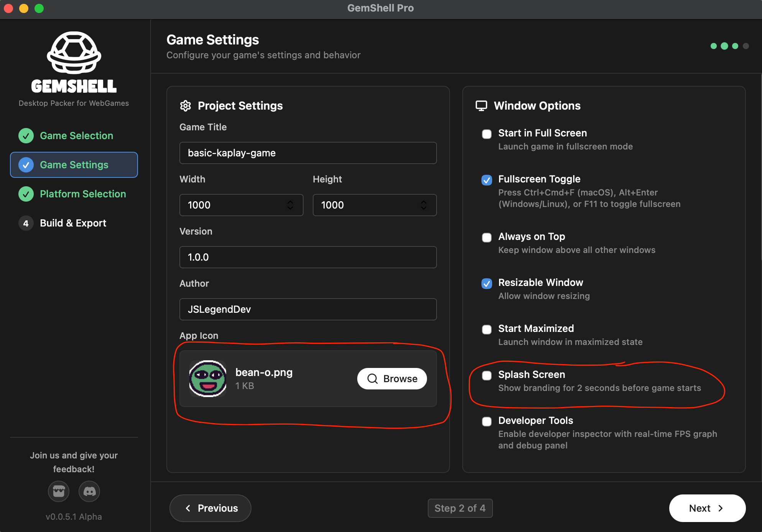Enable the Developer Tools checkbox
The height and width of the screenshot is (532, 762).
point(487,421)
